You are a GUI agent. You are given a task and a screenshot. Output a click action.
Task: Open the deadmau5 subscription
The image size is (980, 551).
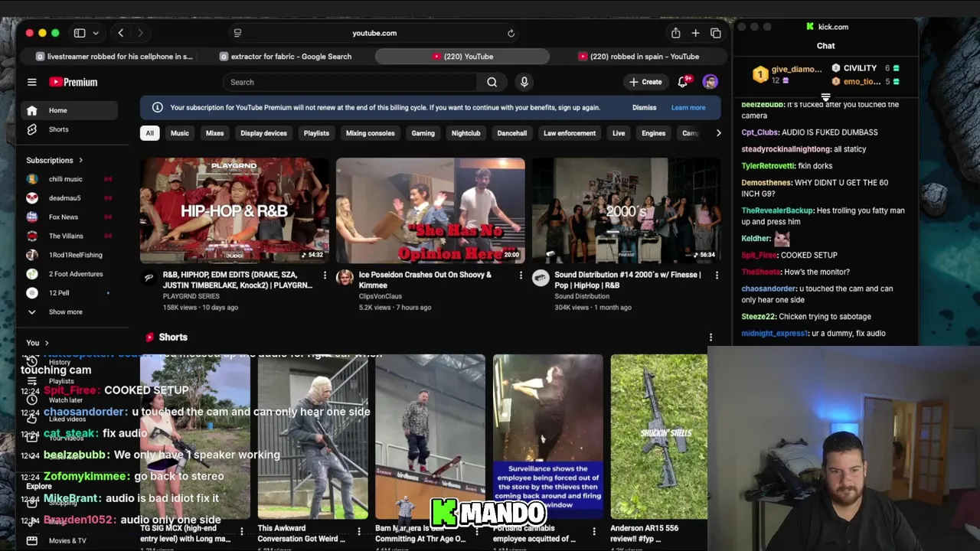(x=70, y=198)
